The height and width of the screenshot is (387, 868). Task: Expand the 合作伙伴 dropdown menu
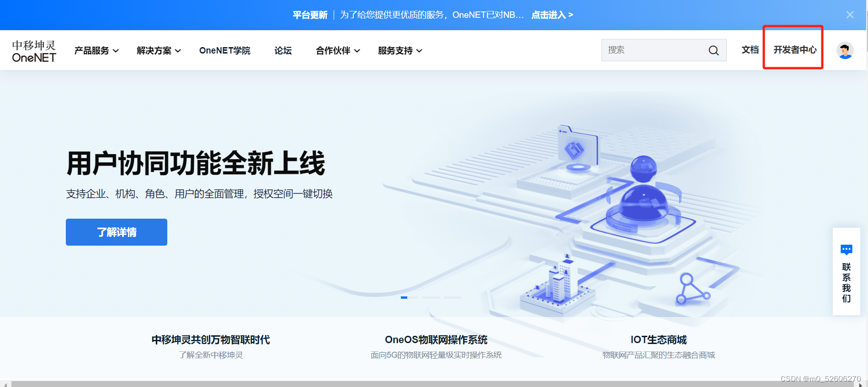click(x=338, y=50)
